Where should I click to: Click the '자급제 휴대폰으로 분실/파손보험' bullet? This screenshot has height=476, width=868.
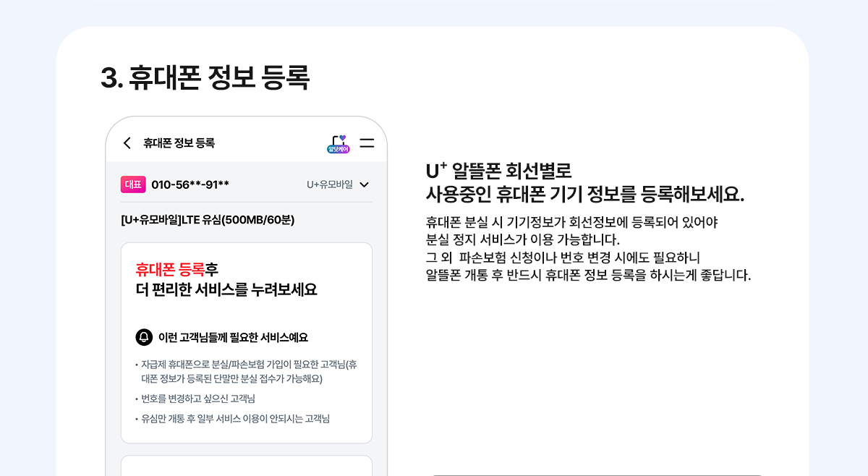point(246,371)
